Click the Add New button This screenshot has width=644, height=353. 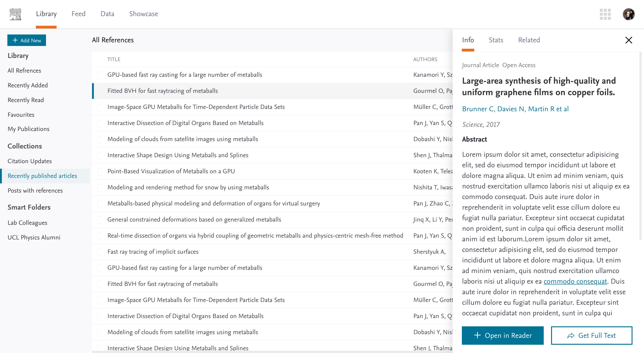[26, 40]
